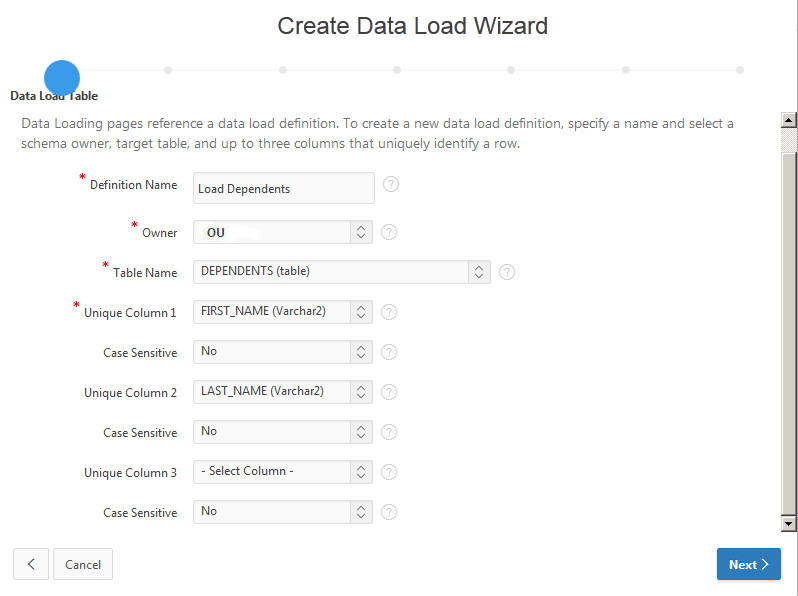Open Unique Column 2 LAST_NAME dropdown
Screen dimensions: 798x596
pyautogui.click(x=282, y=392)
